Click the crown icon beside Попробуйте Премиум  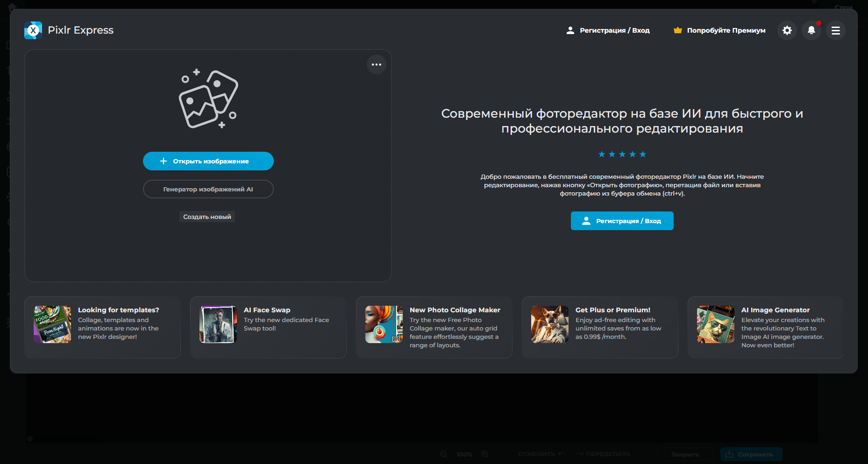[x=678, y=30]
